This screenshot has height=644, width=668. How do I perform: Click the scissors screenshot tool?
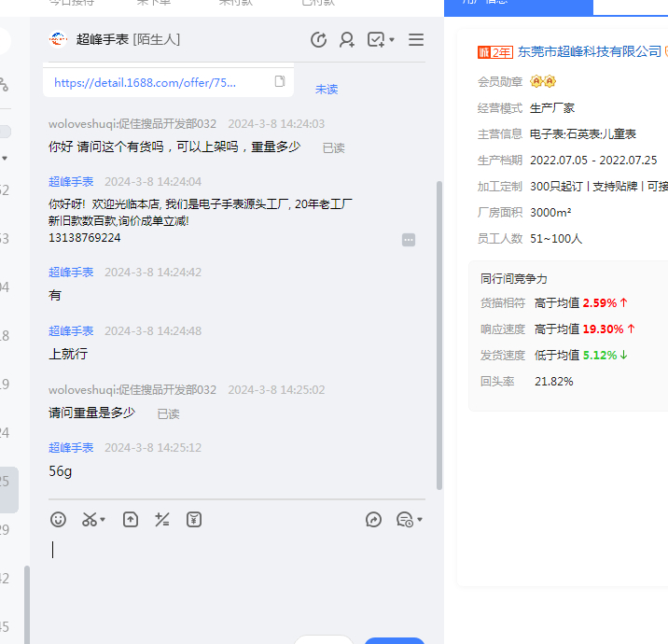(x=90, y=520)
